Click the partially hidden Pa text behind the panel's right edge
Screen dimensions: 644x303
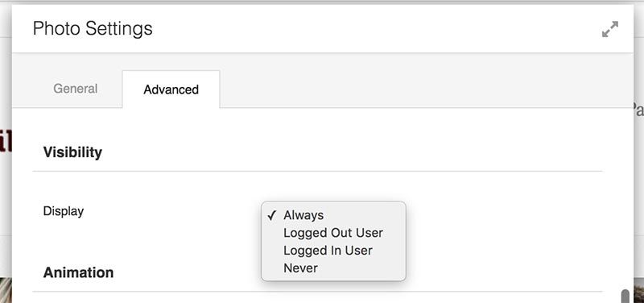pos(638,110)
